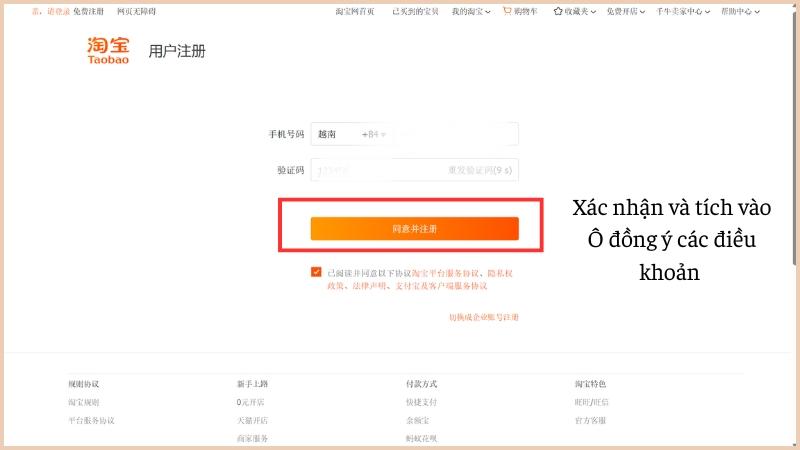
Task: Open footer link 旺旺/旺信
Action: click(591, 402)
